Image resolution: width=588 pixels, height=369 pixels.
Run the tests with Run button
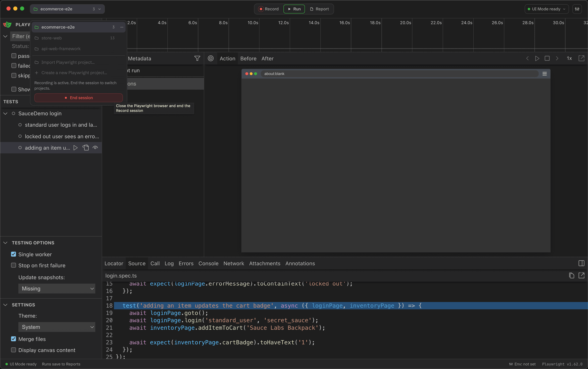[x=294, y=9]
